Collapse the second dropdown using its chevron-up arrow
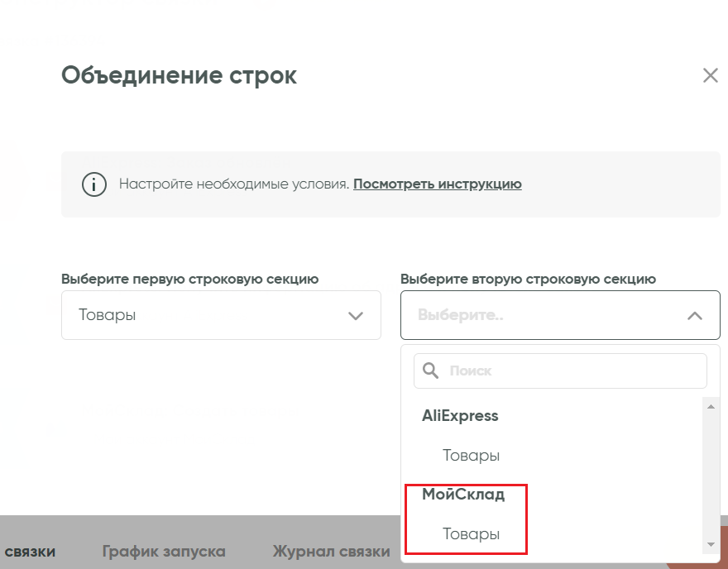 tap(695, 316)
